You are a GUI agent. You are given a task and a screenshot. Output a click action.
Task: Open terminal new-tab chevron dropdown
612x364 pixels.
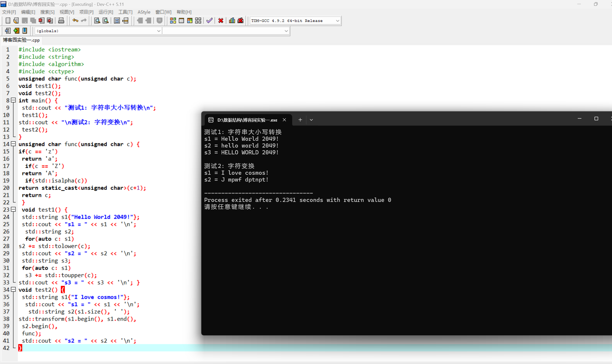click(x=311, y=120)
